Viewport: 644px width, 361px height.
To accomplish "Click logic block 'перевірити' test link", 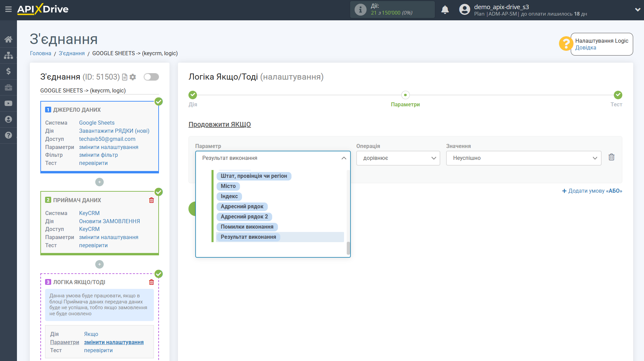I will click(98, 351).
